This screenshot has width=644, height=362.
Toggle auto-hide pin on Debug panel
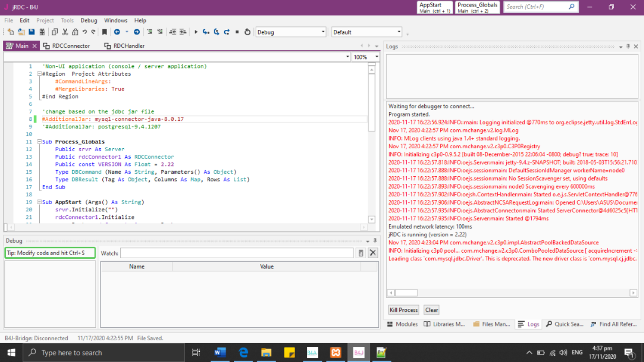tap(375, 241)
